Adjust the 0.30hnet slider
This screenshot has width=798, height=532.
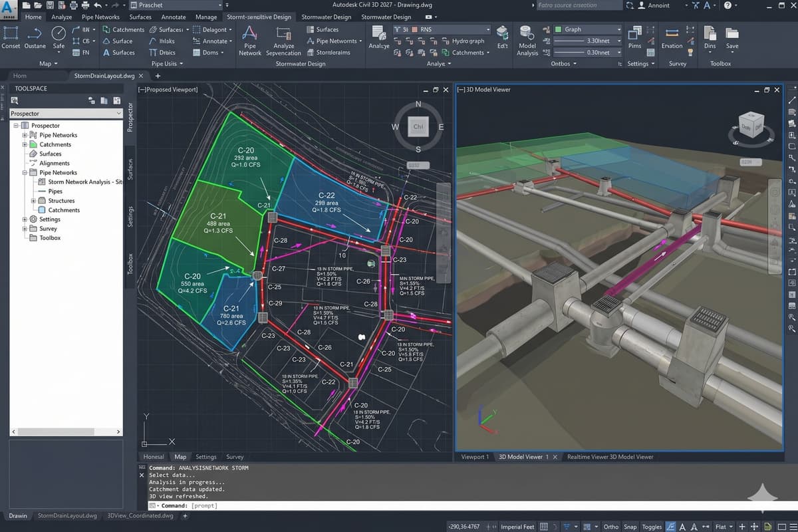588,52
